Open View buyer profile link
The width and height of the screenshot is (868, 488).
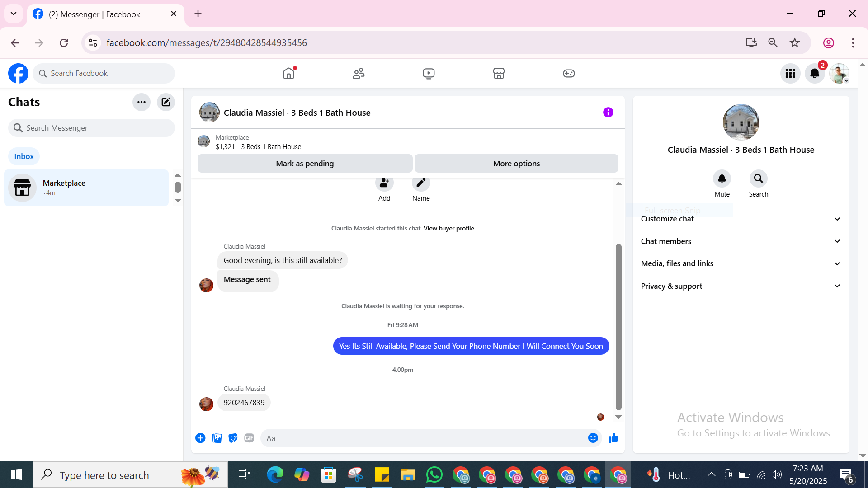tap(448, 228)
